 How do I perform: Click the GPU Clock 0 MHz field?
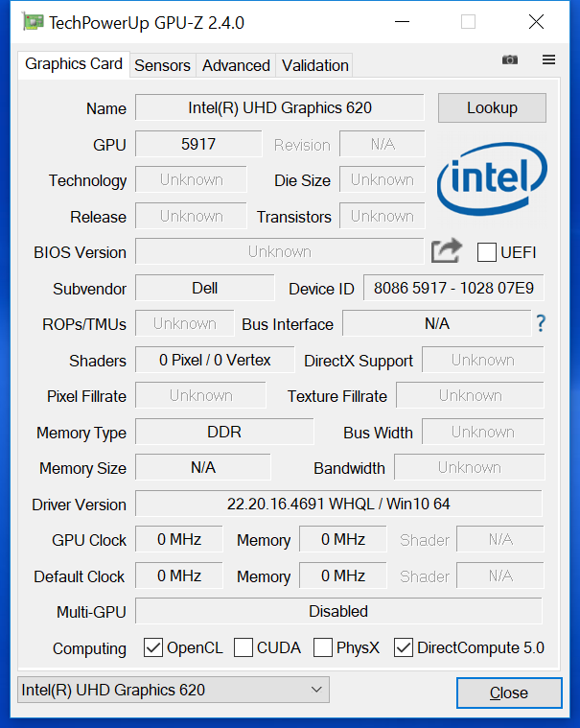point(179,539)
